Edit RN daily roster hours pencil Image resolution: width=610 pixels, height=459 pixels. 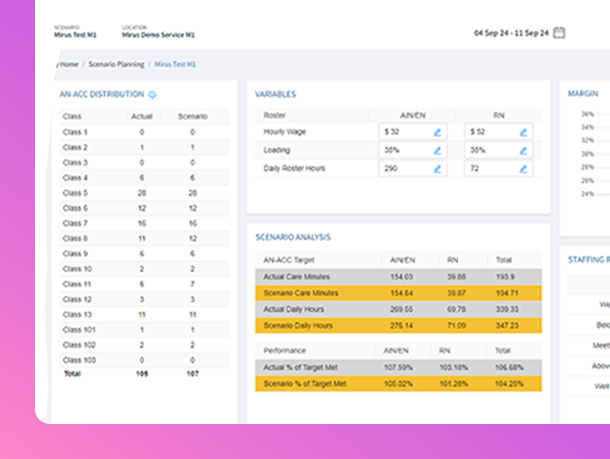tap(523, 169)
